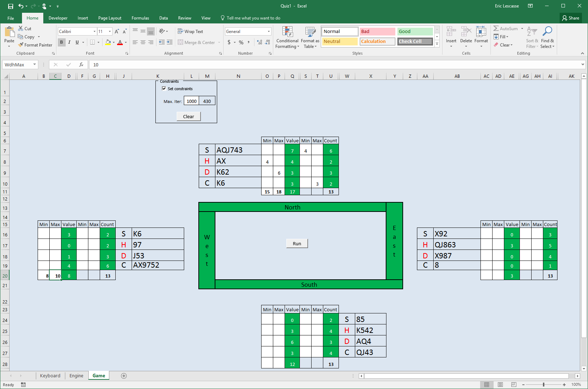The image size is (588, 389).
Task: Click the Copy icon
Action: 21,37
